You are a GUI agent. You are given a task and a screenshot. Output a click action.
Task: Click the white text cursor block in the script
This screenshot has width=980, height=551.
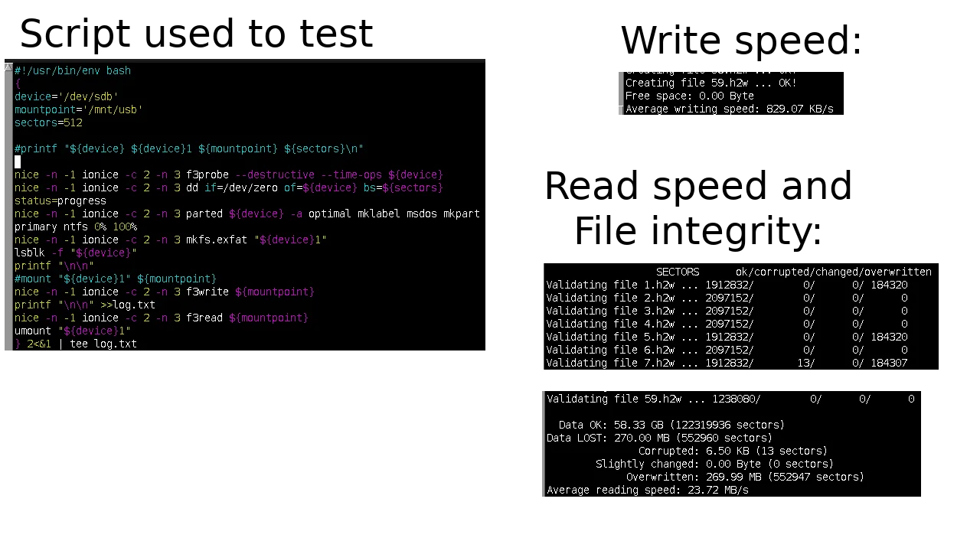pos(18,161)
